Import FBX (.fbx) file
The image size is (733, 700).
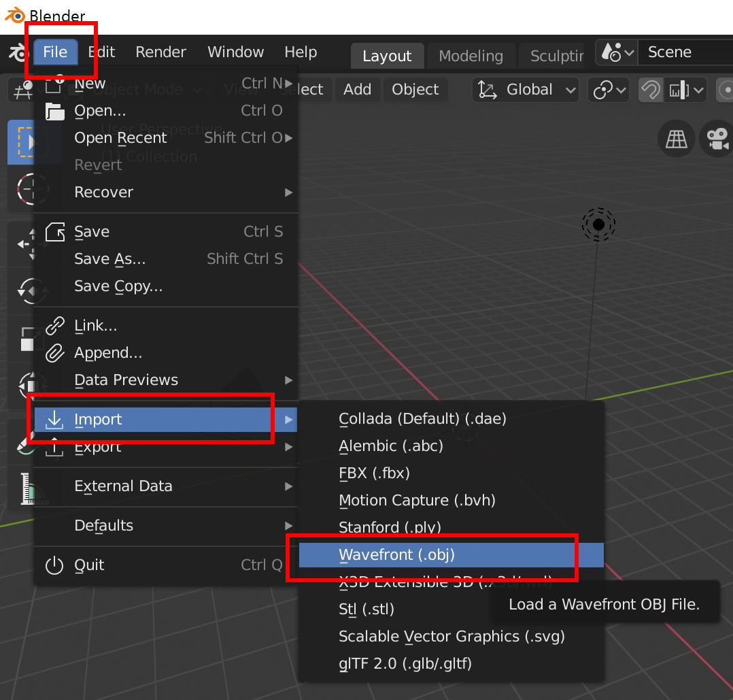pos(451,473)
